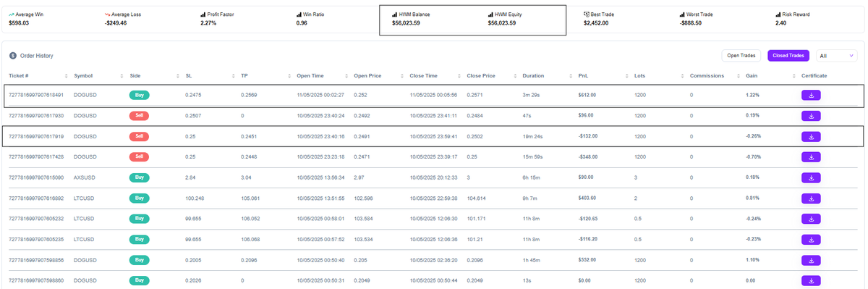Screen dimensions: 868x289
Task: Click the 105.061 TP value
Action: [x=250, y=198]
